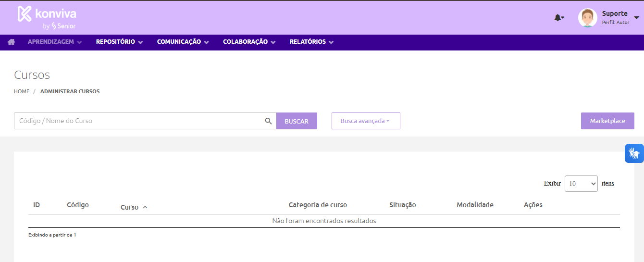Focus the Código / Nome do Curso field

pos(139,121)
